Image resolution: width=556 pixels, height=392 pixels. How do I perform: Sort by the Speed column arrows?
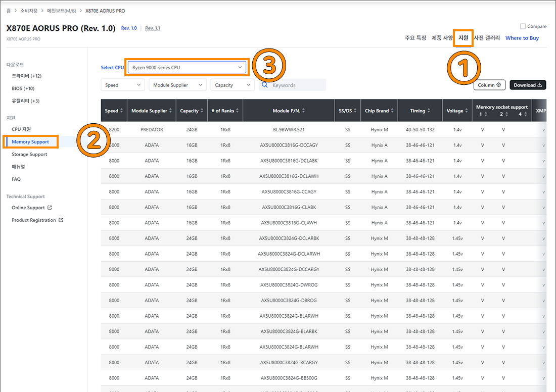pyautogui.click(x=122, y=111)
